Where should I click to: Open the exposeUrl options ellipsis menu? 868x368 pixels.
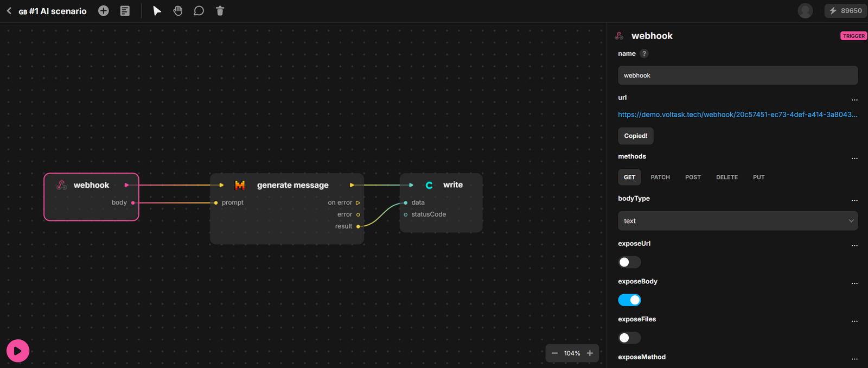click(854, 246)
